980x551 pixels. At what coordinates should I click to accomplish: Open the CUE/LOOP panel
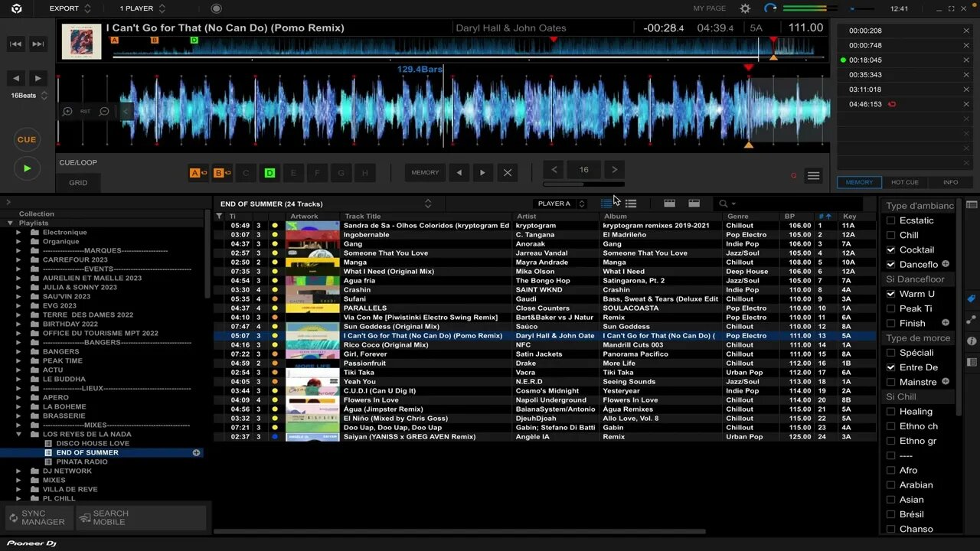pyautogui.click(x=78, y=162)
